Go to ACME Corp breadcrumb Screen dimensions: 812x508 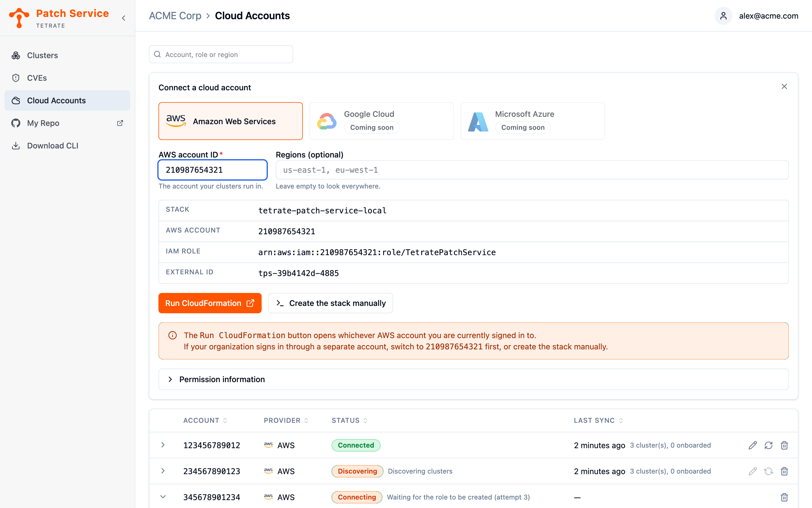[x=175, y=16]
